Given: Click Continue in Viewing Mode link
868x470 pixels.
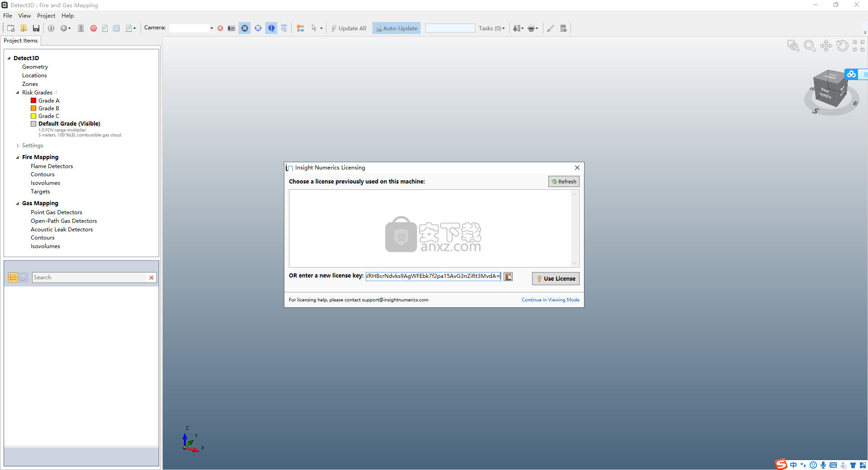Looking at the screenshot, I should pyautogui.click(x=550, y=300).
